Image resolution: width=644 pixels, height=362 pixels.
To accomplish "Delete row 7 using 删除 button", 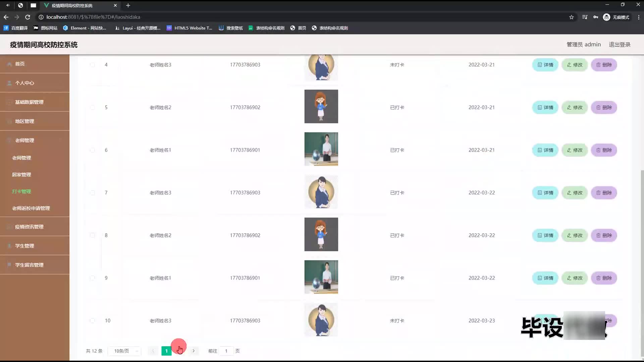I will point(604,193).
